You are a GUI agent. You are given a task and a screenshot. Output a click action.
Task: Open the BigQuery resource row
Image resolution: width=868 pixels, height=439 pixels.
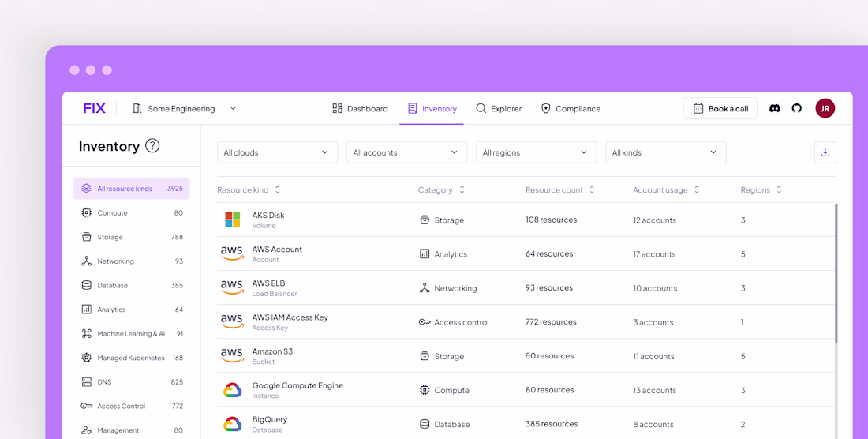pyautogui.click(x=526, y=424)
